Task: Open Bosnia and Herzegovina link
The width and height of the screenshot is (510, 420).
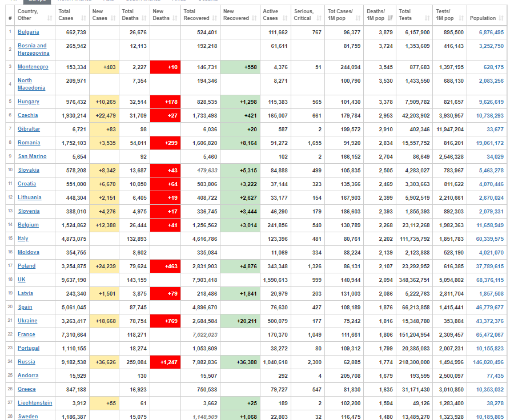Action: [x=34, y=49]
